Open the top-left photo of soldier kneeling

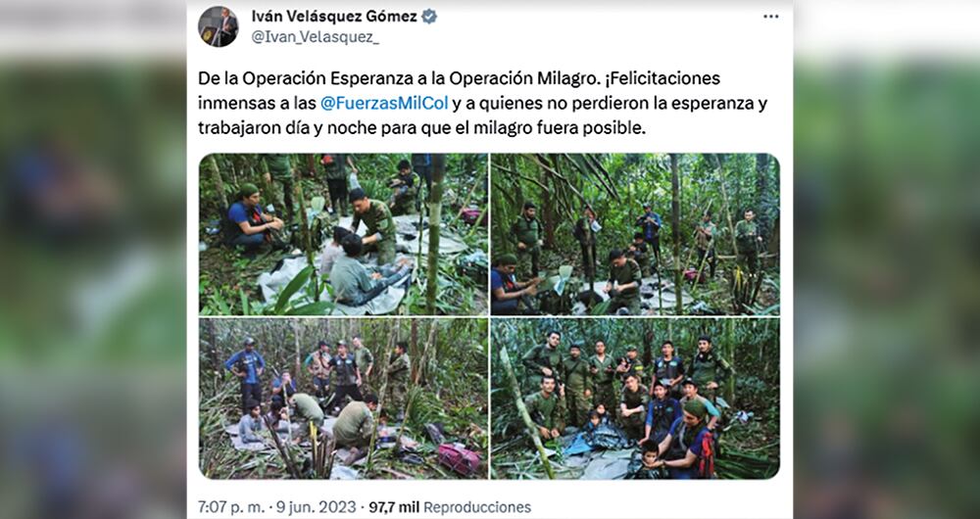(x=343, y=234)
